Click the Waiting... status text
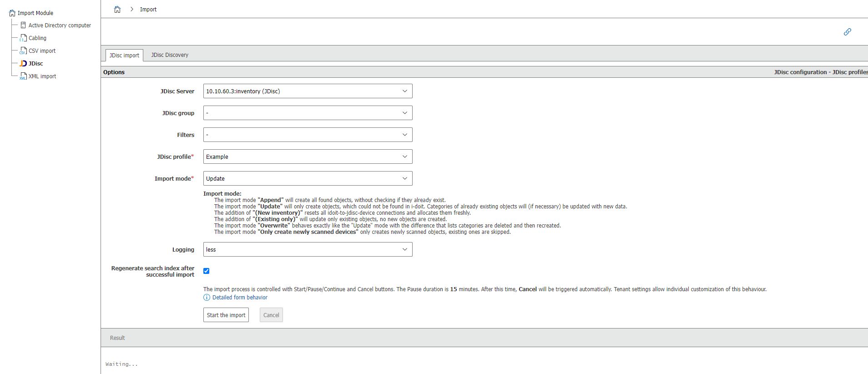 pyautogui.click(x=121, y=364)
